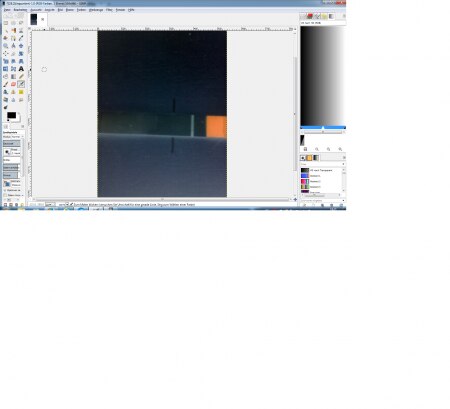This screenshot has width=450, height=409.
Task: Open the Werkzeuge menu
Action: [96, 10]
